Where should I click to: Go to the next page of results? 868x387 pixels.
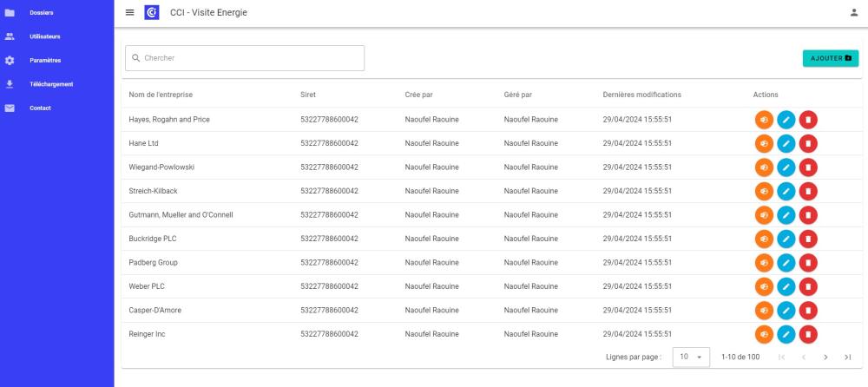point(825,357)
